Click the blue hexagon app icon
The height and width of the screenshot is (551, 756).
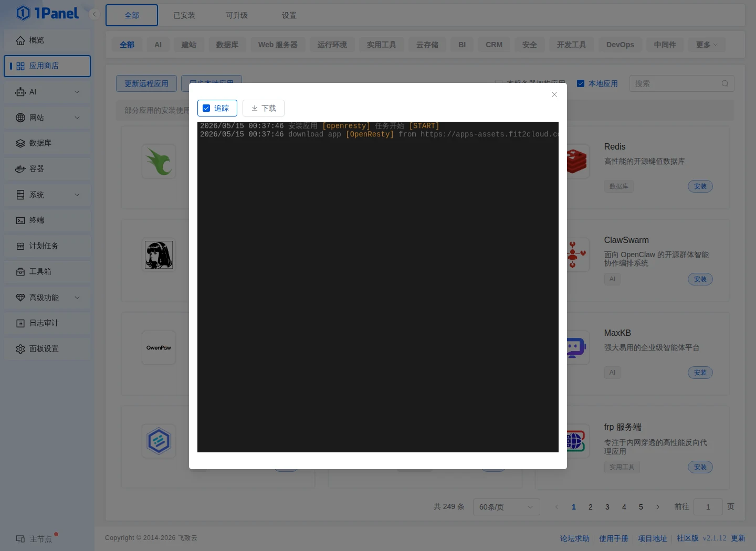(159, 441)
